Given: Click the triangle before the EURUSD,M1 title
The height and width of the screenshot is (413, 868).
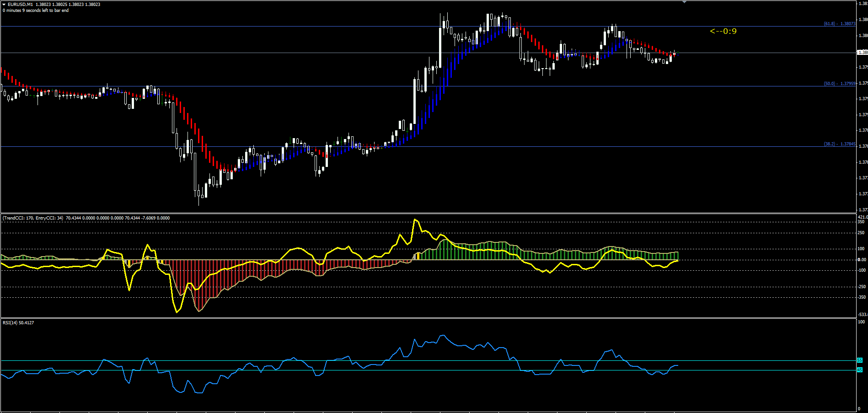Looking at the screenshot, I should [4, 5].
